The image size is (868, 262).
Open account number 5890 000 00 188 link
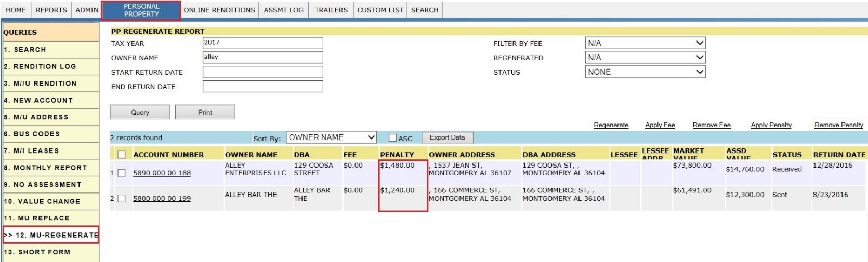162,173
